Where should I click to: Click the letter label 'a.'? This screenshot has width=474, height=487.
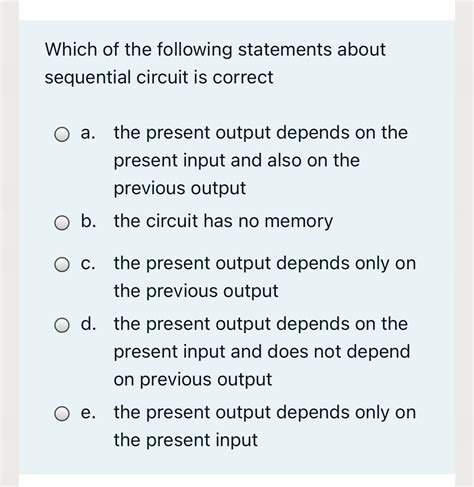[88, 133]
